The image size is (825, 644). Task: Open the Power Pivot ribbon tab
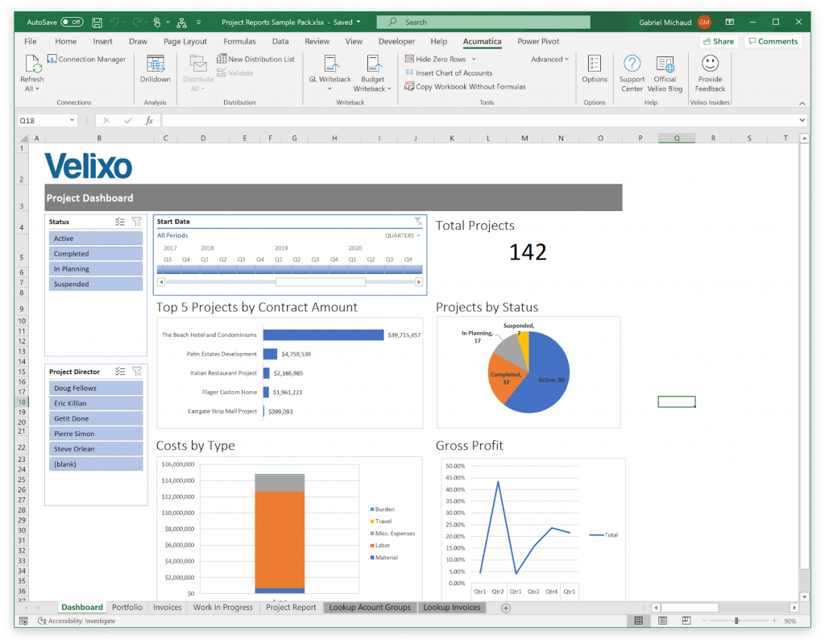(x=538, y=41)
